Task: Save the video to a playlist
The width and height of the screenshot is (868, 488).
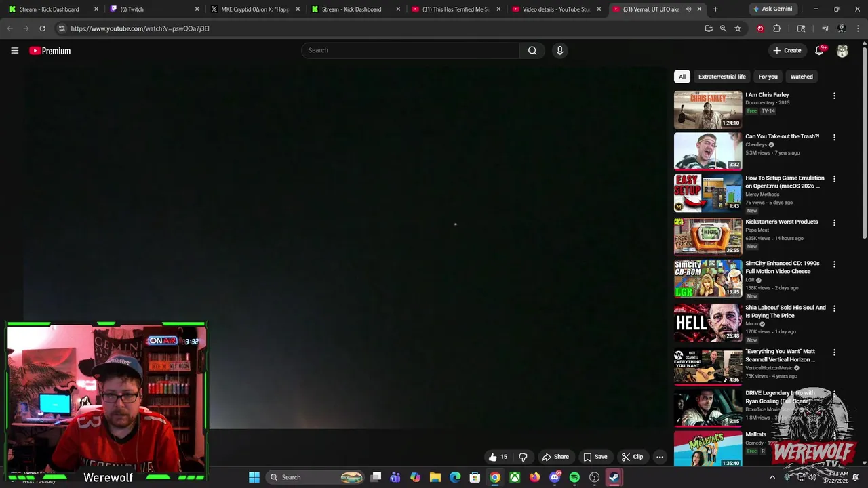Action: pyautogui.click(x=595, y=457)
